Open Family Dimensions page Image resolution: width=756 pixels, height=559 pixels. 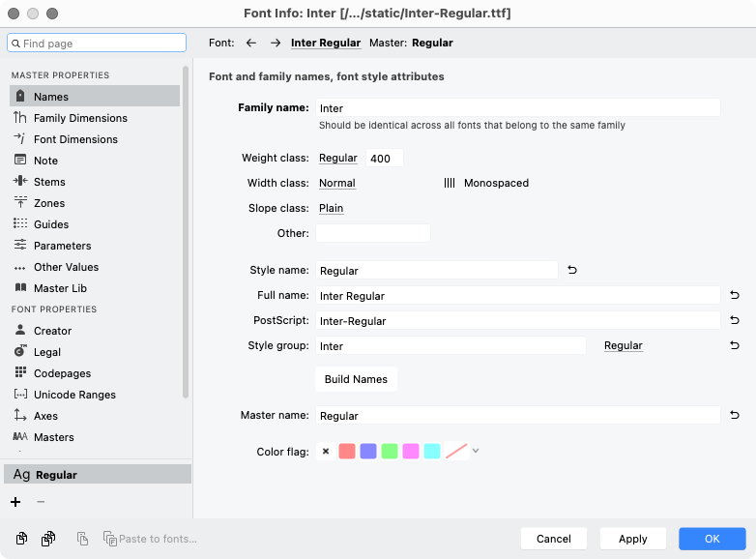[95, 118]
